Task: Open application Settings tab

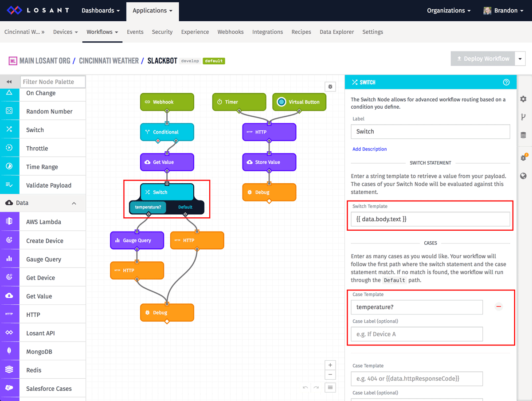Action: click(x=373, y=32)
